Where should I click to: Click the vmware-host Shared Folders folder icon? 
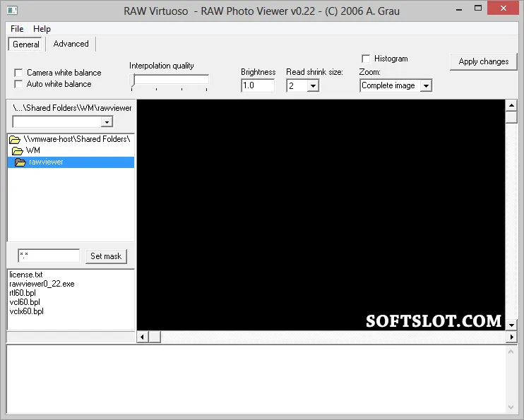(x=15, y=139)
